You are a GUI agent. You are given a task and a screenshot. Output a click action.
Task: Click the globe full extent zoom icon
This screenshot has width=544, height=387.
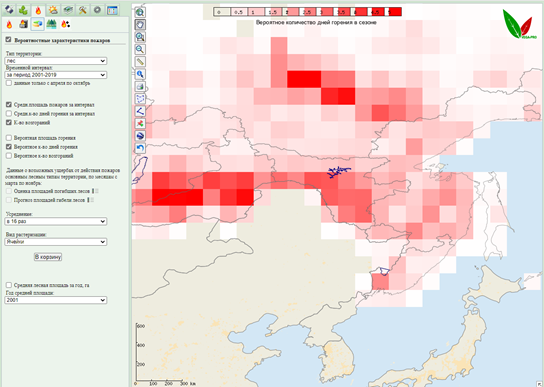click(x=140, y=12)
